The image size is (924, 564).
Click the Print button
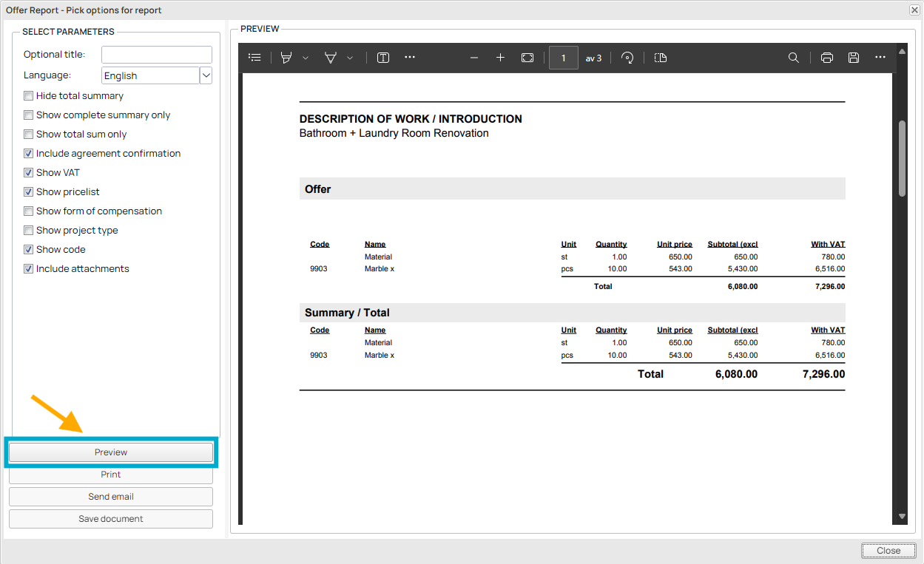(111, 475)
